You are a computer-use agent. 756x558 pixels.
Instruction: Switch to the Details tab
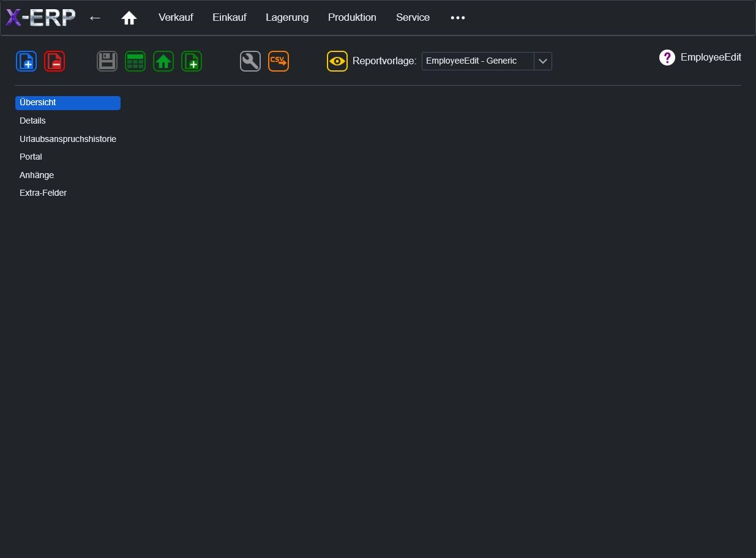click(68, 121)
